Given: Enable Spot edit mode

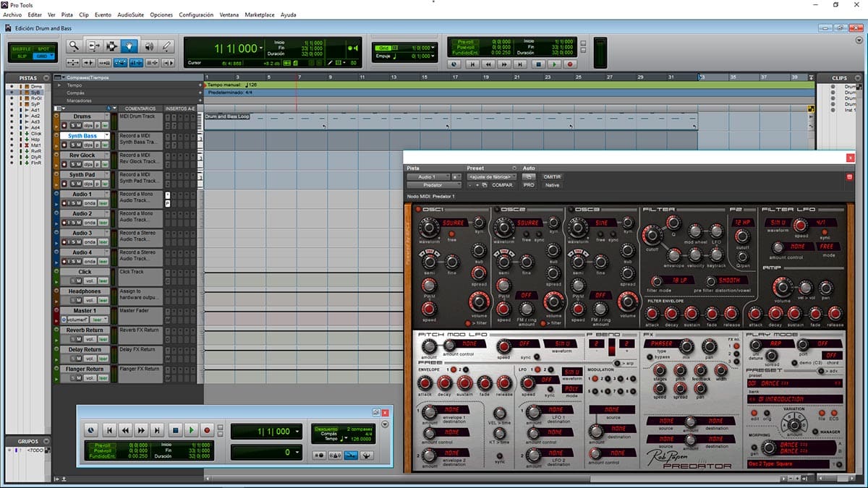Looking at the screenshot, I should pos(43,49).
